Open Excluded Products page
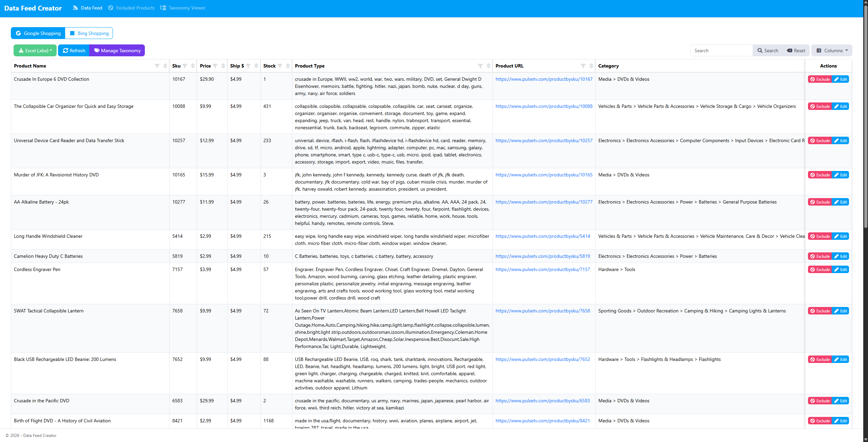Viewport: 868px width, 442px height. tap(131, 8)
